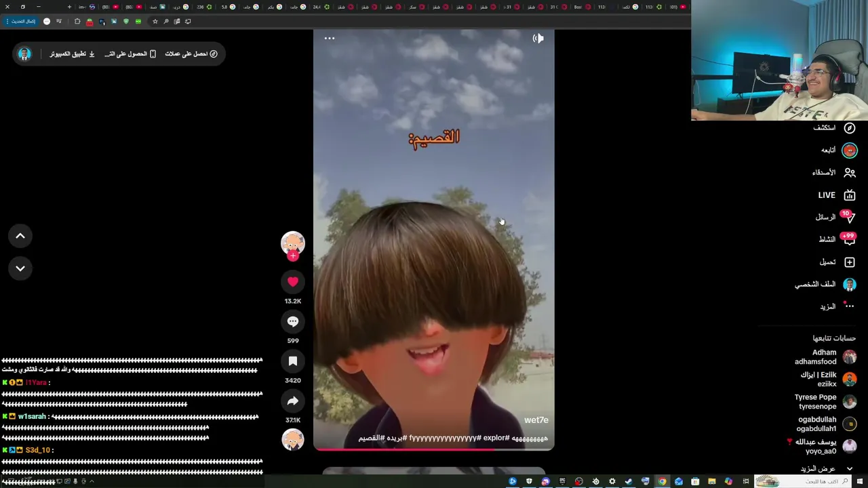Open Adham adhamsfood followed account
868x488 pixels.
(x=825, y=357)
